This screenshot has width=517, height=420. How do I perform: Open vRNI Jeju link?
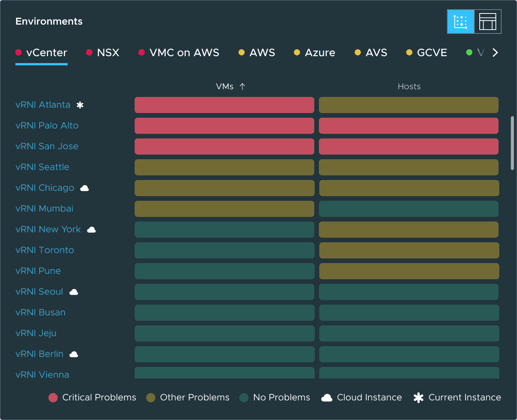[36, 333]
